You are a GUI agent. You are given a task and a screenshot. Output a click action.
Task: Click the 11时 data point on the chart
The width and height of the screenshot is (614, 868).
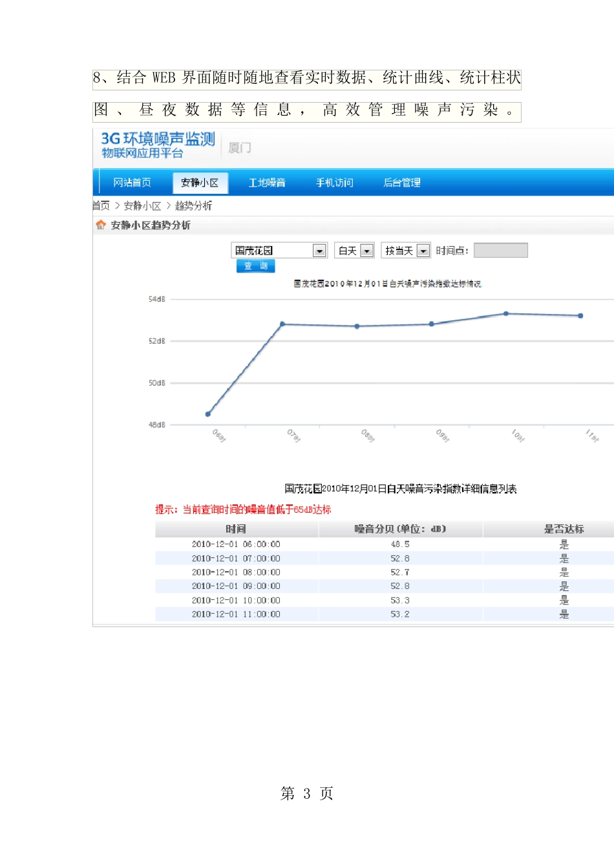click(580, 316)
